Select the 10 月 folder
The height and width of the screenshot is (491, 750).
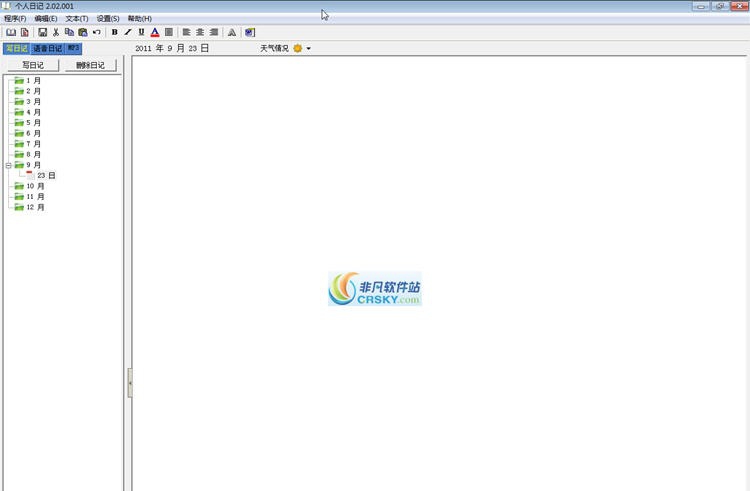(x=30, y=186)
